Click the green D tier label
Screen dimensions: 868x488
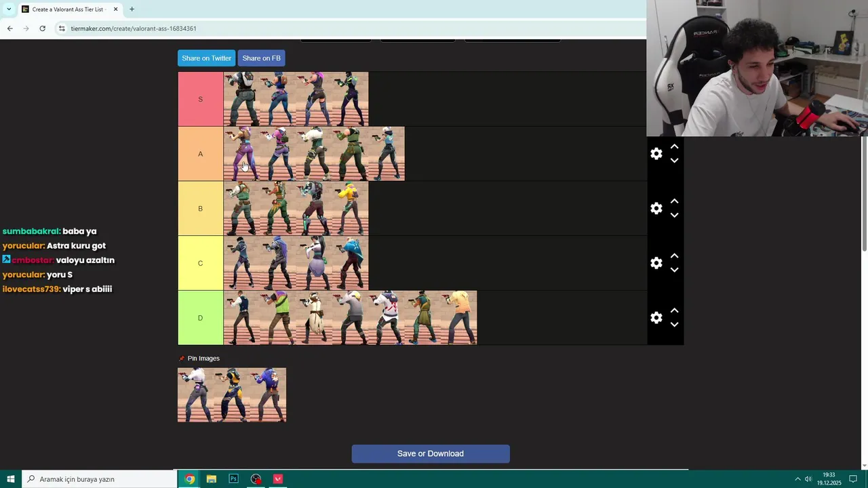200,318
